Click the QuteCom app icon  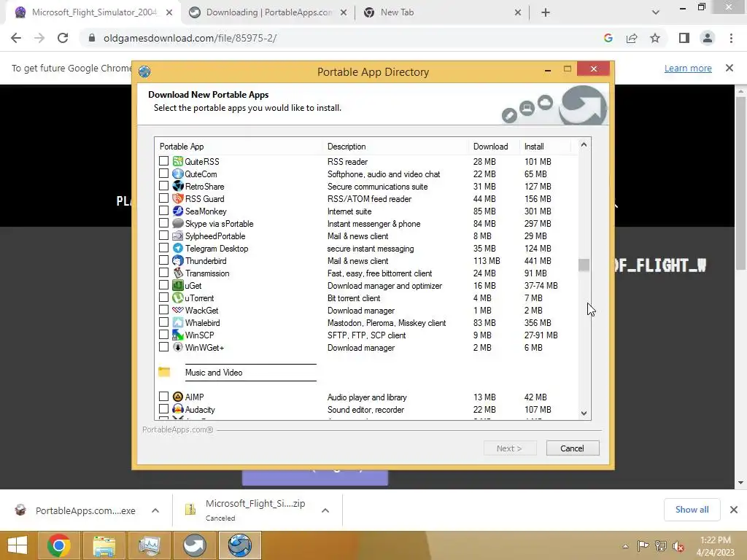tap(178, 174)
